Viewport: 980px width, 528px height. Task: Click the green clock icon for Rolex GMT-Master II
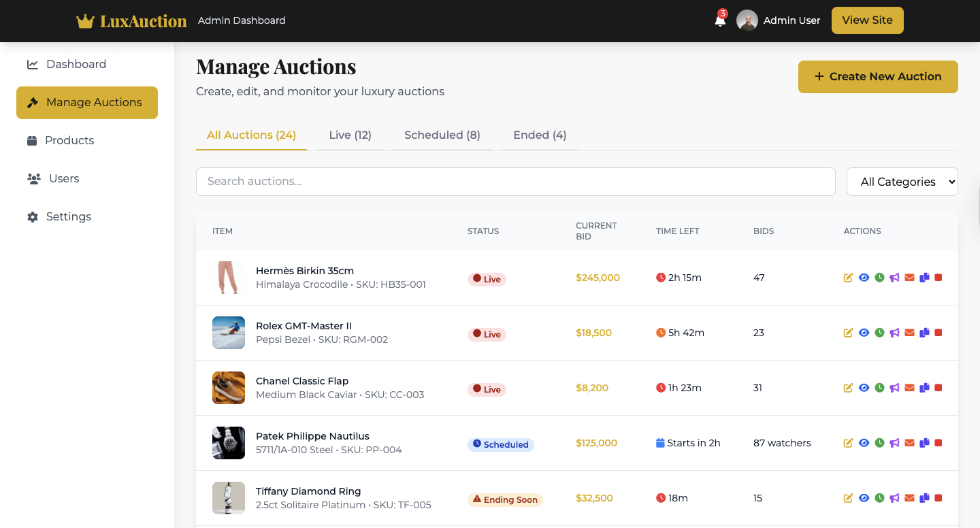tap(879, 333)
